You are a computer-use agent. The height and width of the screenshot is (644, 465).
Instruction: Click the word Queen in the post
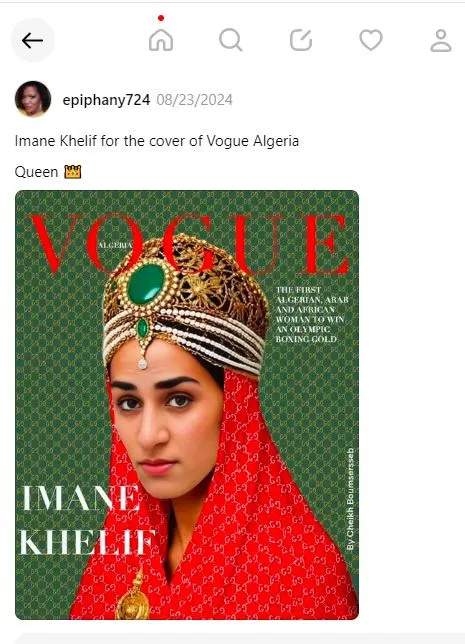coord(36,172)
